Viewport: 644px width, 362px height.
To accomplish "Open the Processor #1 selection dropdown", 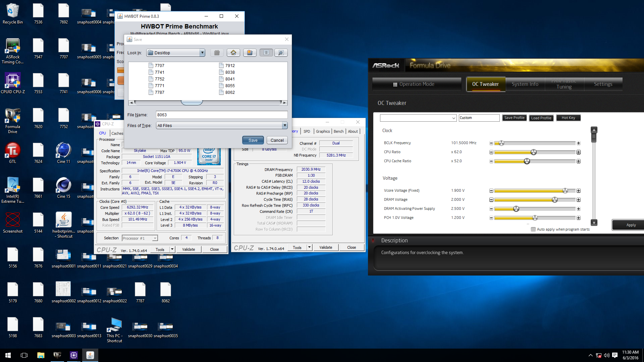I will pos(155,238).
